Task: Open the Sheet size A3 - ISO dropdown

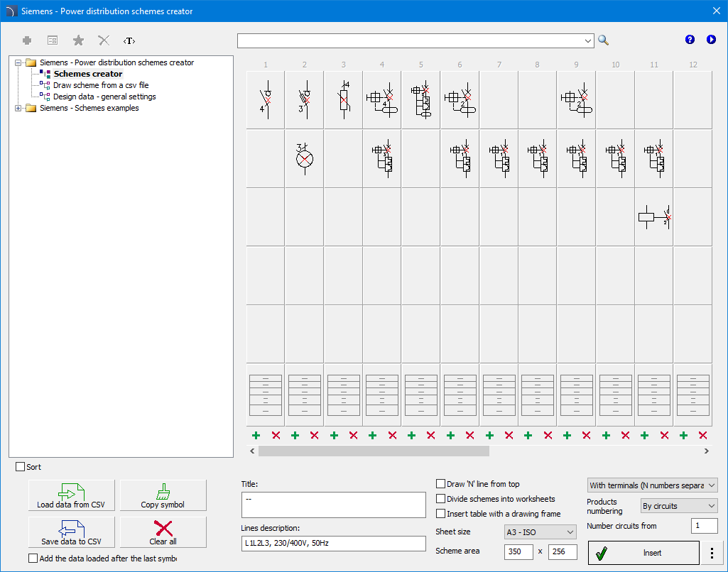Action: [x=540, y=532]
